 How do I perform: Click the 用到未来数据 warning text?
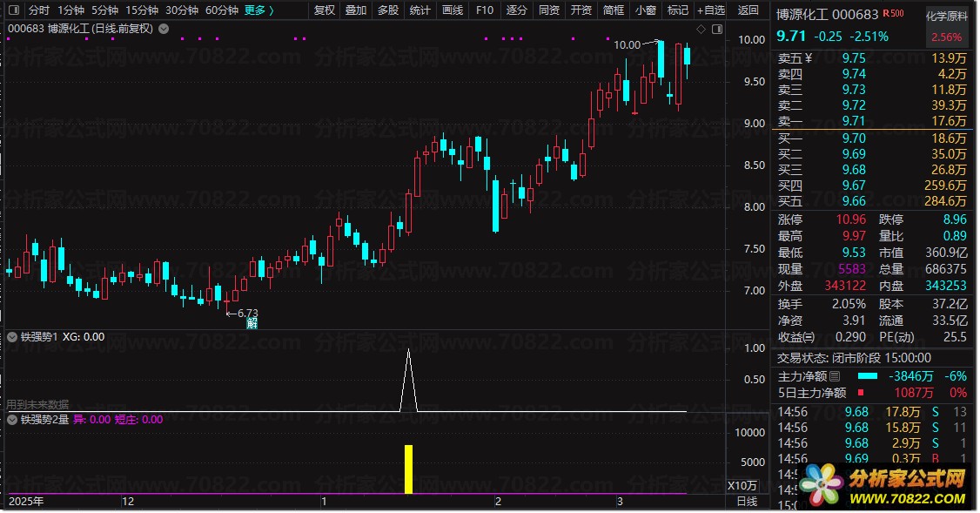(37, 404)
